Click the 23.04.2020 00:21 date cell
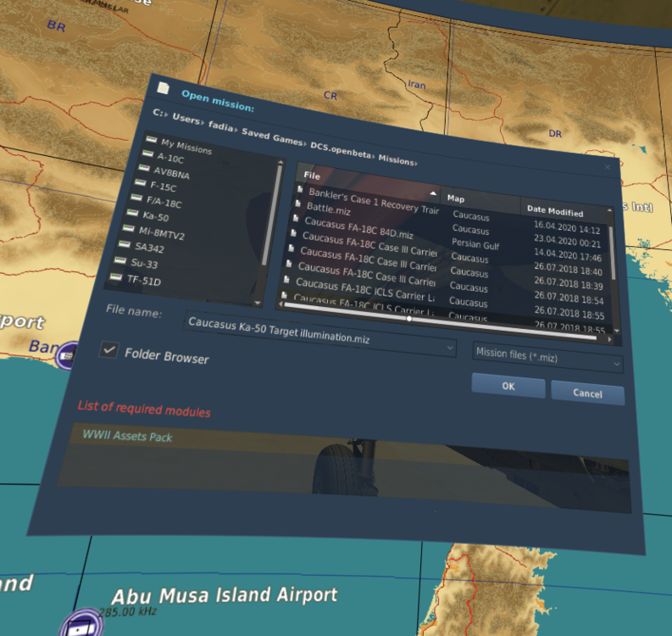The width and height of the screenshot is (672, 636). 567,241
